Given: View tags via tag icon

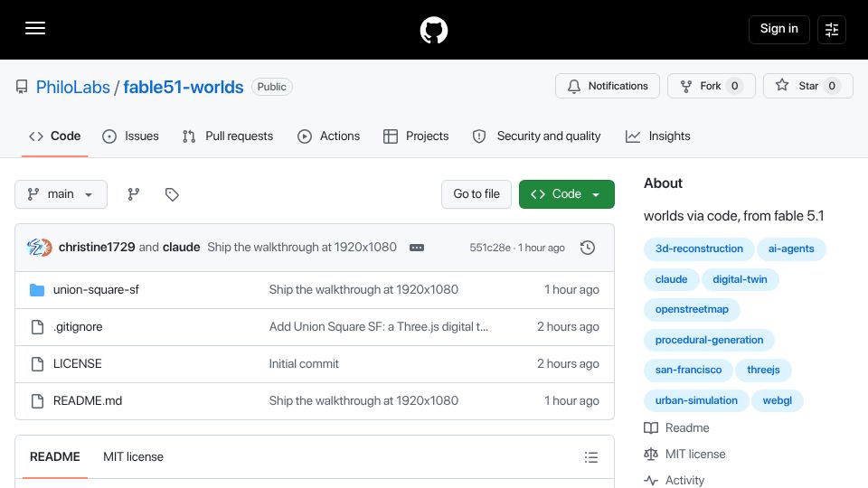Looking at the screenshot, I should click(x=172, y=194).
